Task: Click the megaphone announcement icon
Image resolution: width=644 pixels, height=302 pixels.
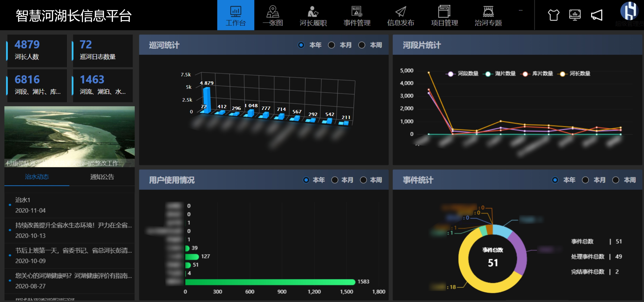Action: (x=597, y=15)
